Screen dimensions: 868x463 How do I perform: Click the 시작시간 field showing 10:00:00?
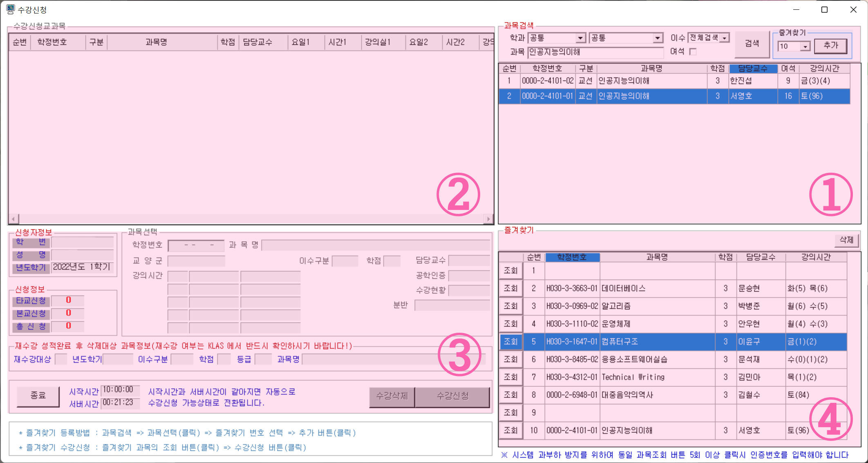pos(120,390)
